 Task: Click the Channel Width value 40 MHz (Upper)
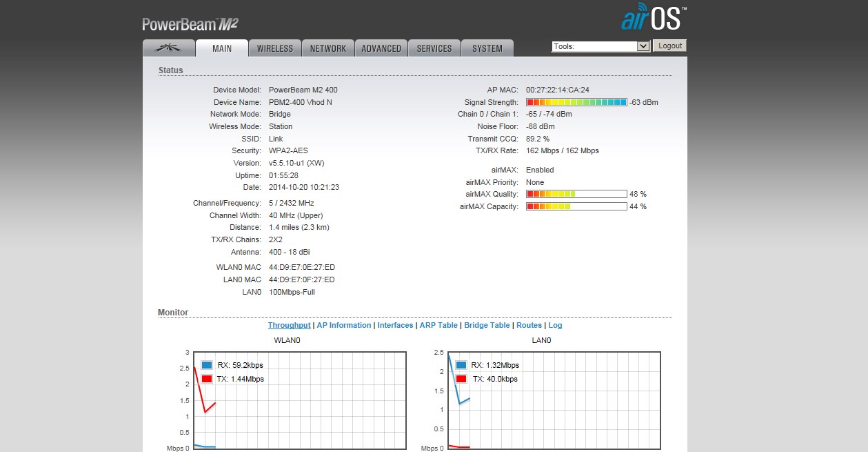296,215
